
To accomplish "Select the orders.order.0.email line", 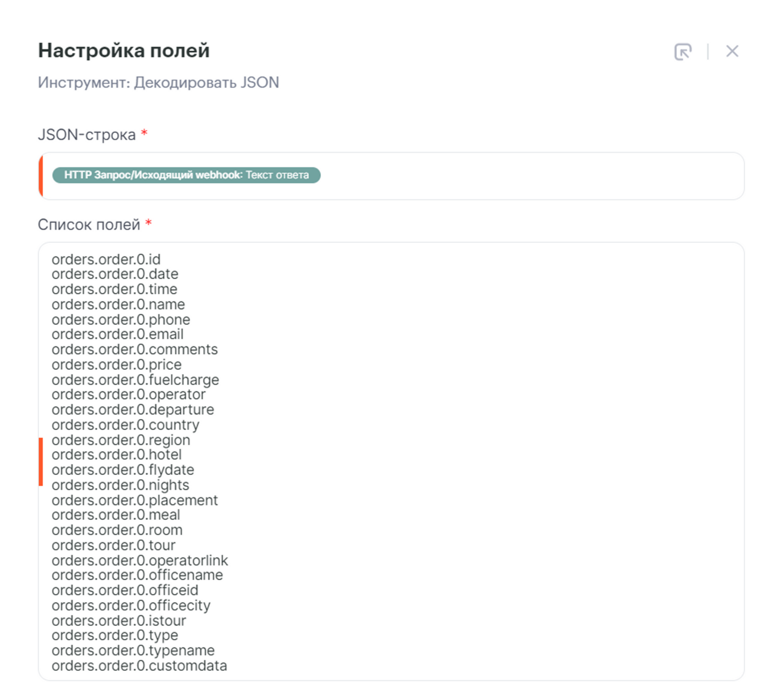I will point(118,334).
